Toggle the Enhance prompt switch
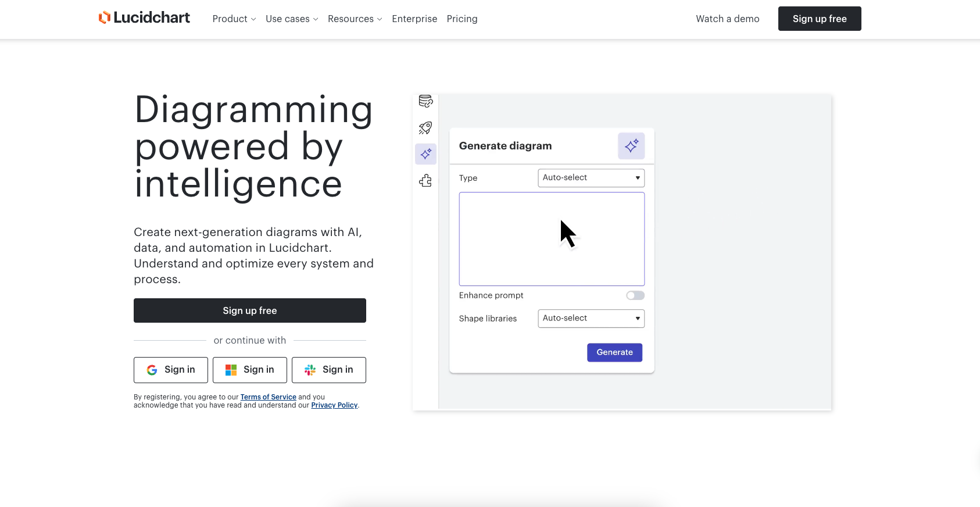This screenshot has height=507, width=980. pos(635,295)
